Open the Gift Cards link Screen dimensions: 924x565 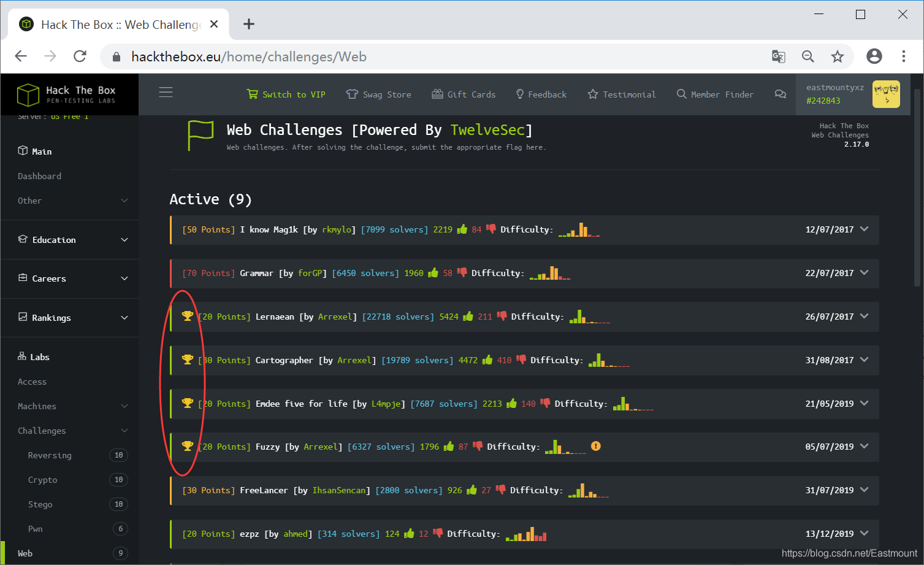click(x=464, y=94)
